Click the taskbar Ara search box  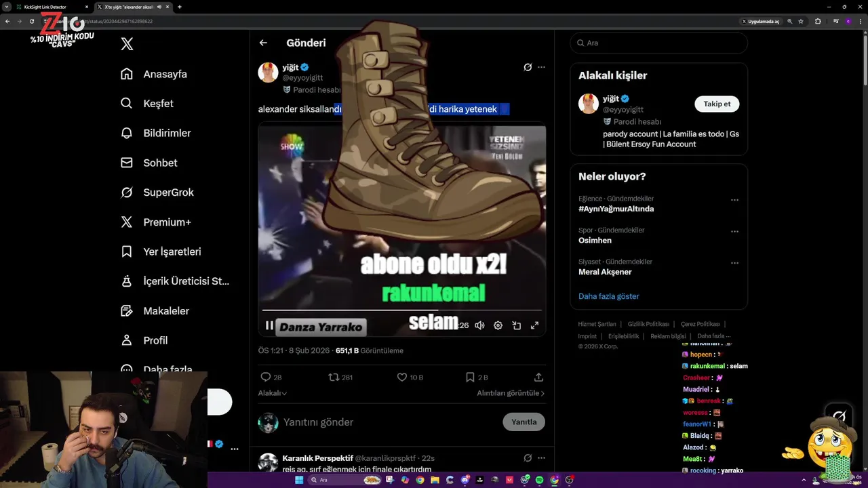tap(346, 480)
